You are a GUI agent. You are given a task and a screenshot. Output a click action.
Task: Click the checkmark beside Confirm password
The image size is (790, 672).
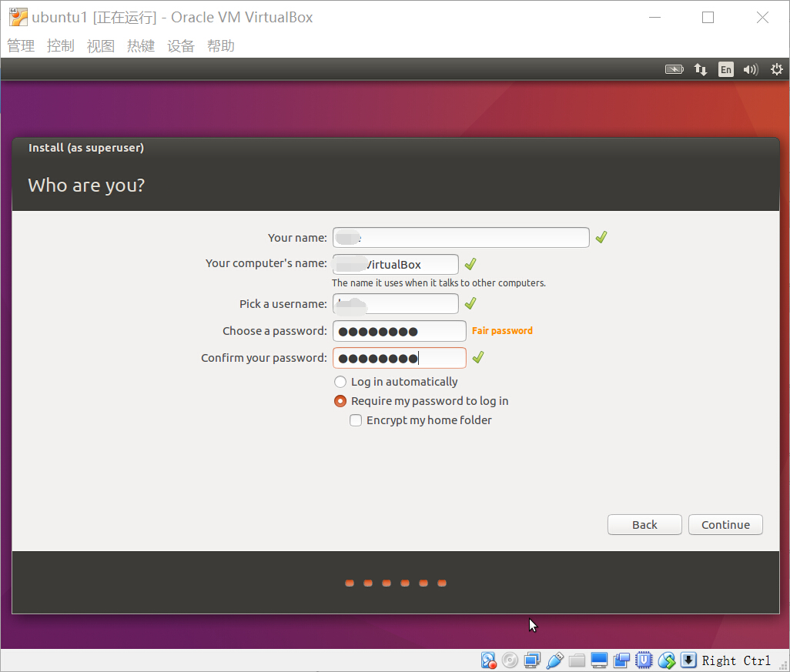(478, 358)
